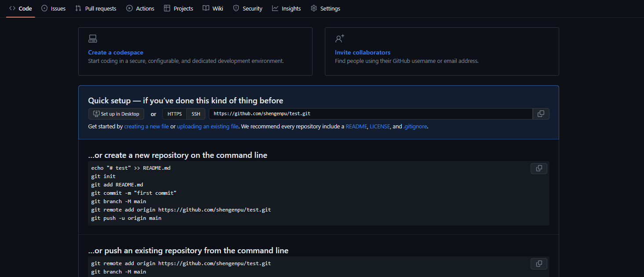The image size is (644, 277).
Task: Click the invite collaborators person icon
Action: click(x=339, y=39)
